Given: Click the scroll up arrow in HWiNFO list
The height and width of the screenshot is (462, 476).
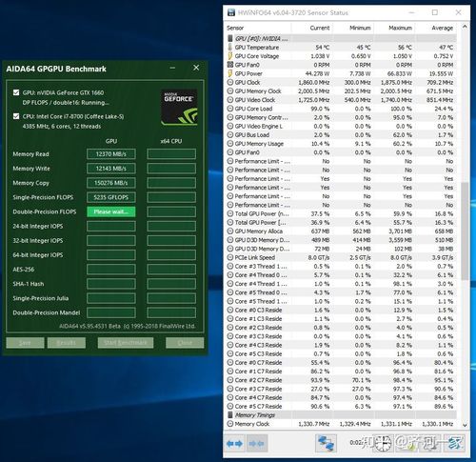Looking at the screenshot, I should point(465,27).
